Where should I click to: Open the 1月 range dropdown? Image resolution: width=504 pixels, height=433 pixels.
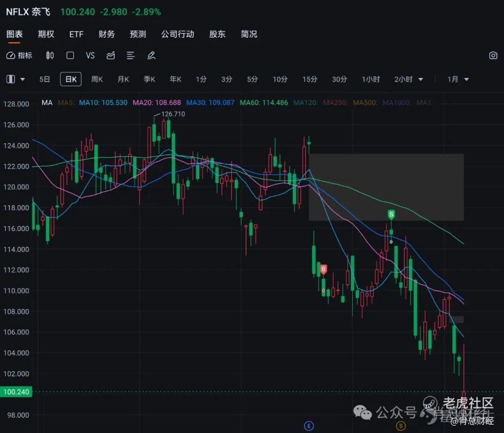tap(458, 79)
